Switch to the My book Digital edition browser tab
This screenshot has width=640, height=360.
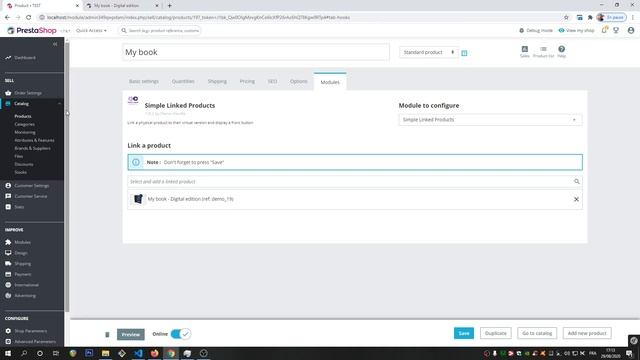(x=121, y=6)
